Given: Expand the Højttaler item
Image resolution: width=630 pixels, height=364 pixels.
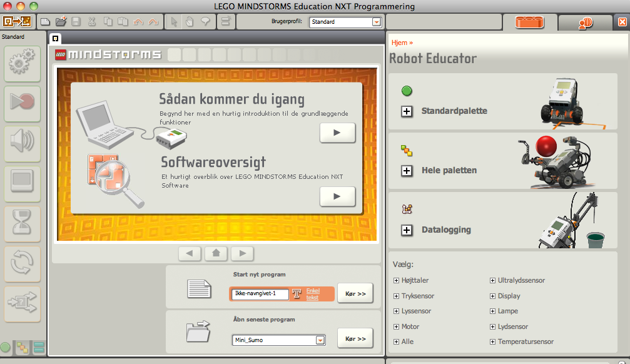Looking at the screenshot, I should coord(396,280).
